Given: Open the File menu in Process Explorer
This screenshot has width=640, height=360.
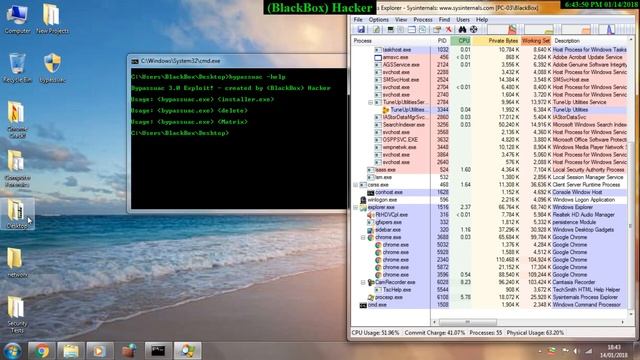Looking at the screenshot, I should [x=358, y=20].
